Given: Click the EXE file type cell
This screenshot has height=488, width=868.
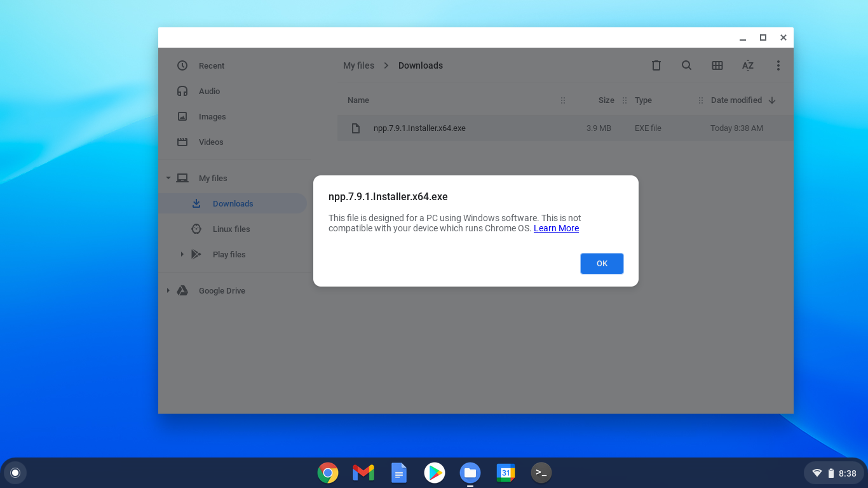Looking at the screenshot, I should tap(648, 128).
